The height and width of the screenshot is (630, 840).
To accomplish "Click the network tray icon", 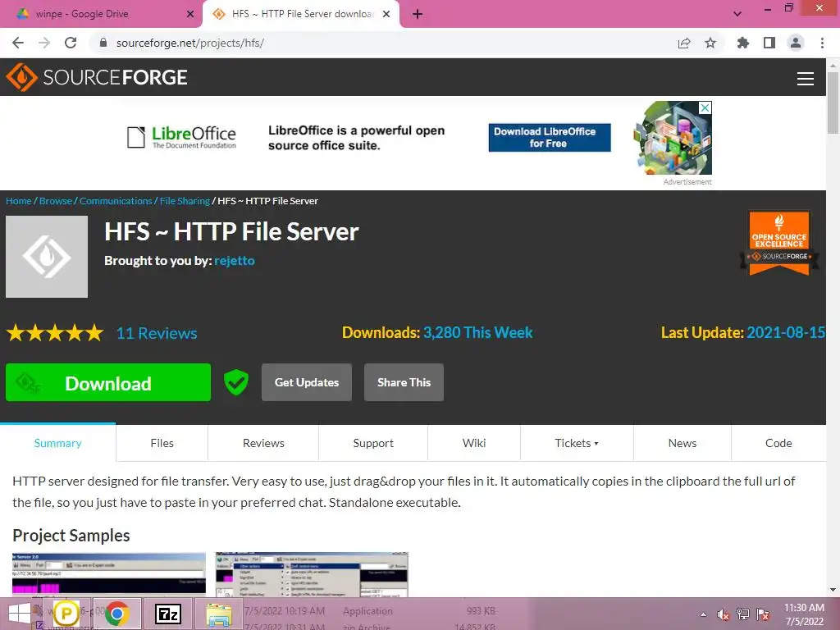I will (x=743, y=614).
